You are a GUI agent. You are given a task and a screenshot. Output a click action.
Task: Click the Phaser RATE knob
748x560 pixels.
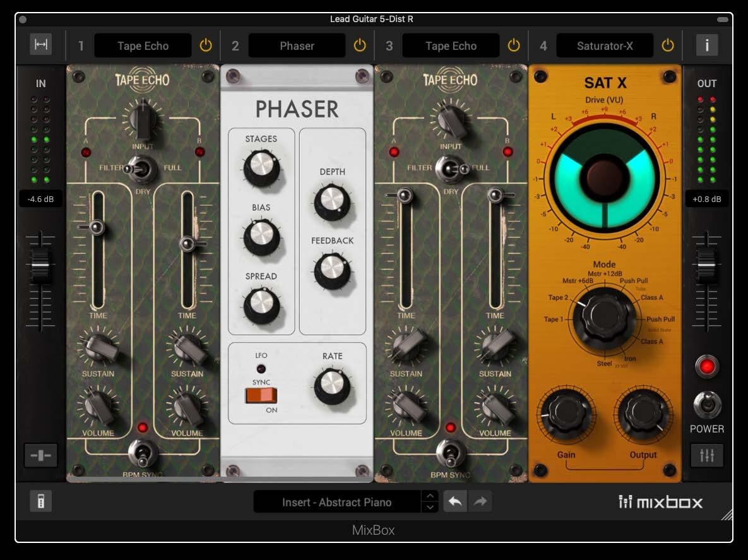click(x=332, y=385)
